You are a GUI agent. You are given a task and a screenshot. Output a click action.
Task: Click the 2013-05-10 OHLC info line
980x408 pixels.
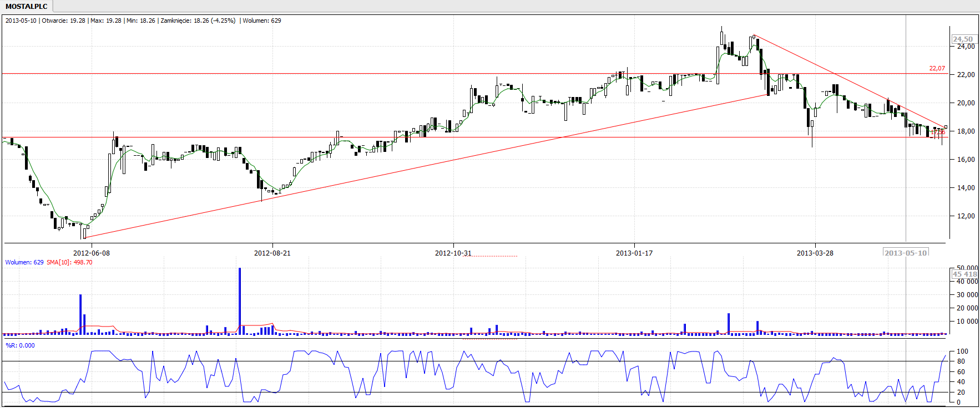(143, 21)
